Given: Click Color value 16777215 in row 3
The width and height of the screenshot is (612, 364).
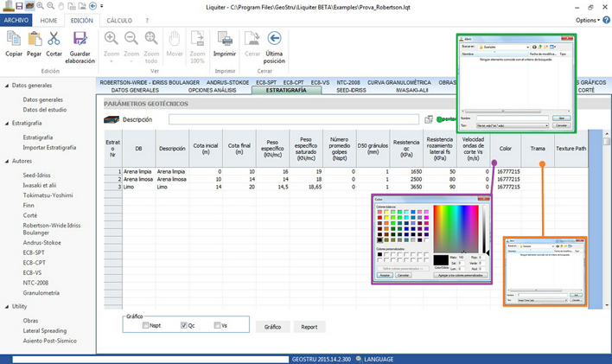Looking at the screenshot, I should pos(508,187).
